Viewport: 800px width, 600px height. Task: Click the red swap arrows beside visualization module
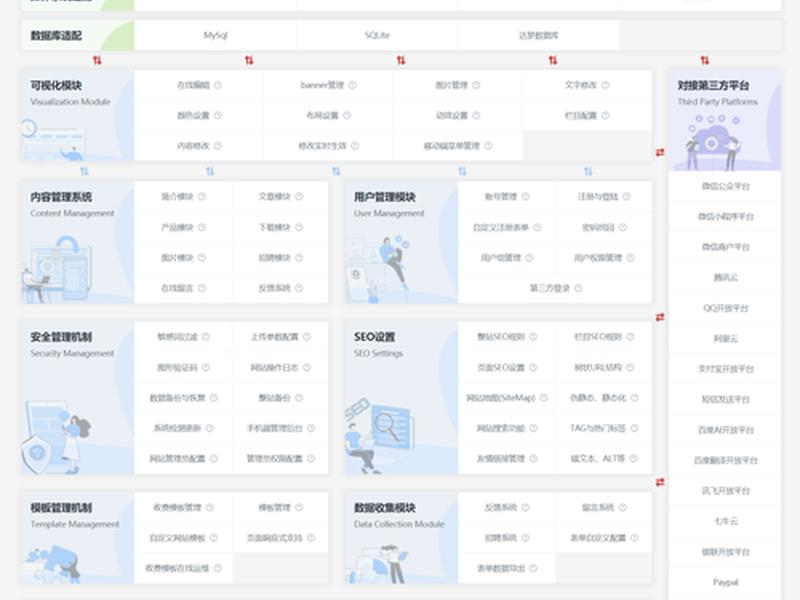(660, 153)
